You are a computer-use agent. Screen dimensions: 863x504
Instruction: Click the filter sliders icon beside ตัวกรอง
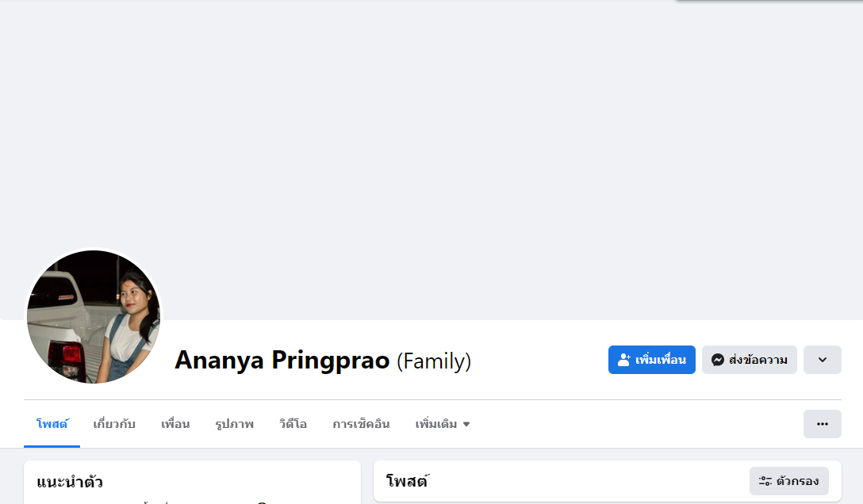click(x=765, y=481)
